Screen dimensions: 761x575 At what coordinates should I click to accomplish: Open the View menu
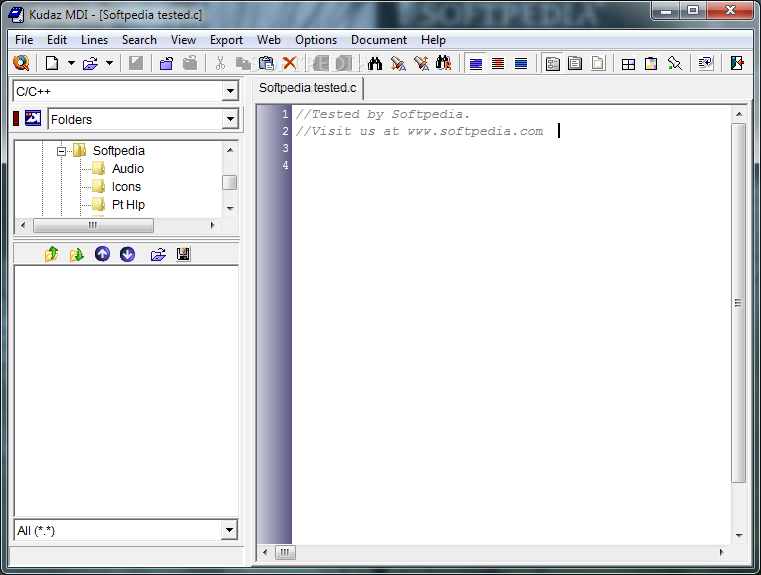[x=183, y=40]
